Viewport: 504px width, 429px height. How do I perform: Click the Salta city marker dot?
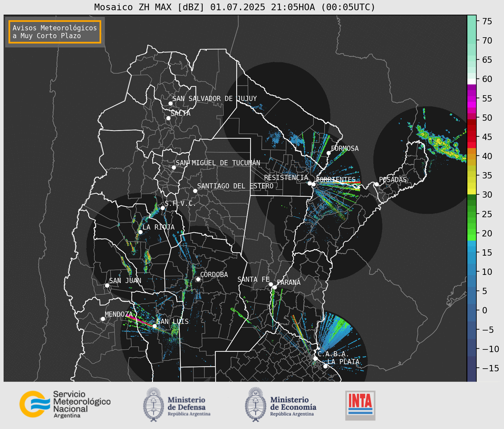coord(168,118)
